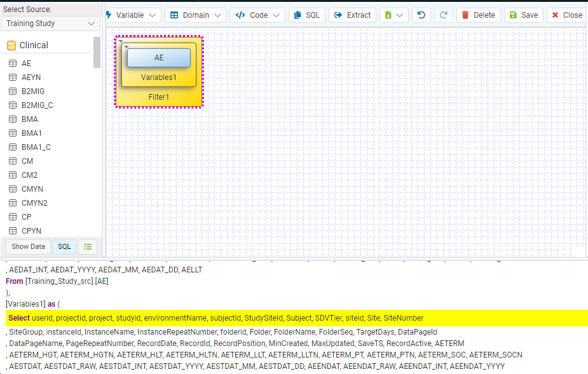Click the Save button
Image resolution: width=588 pixels, height=374 pixels.
point(524,15)
